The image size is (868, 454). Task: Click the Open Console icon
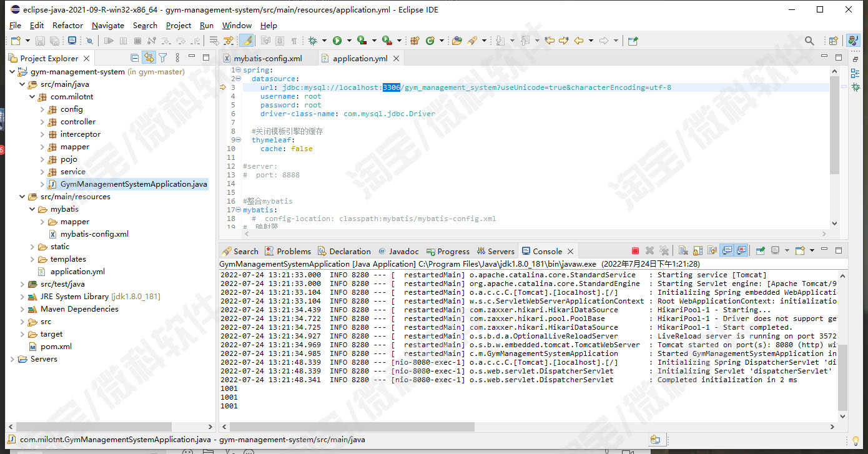point(800,251)
